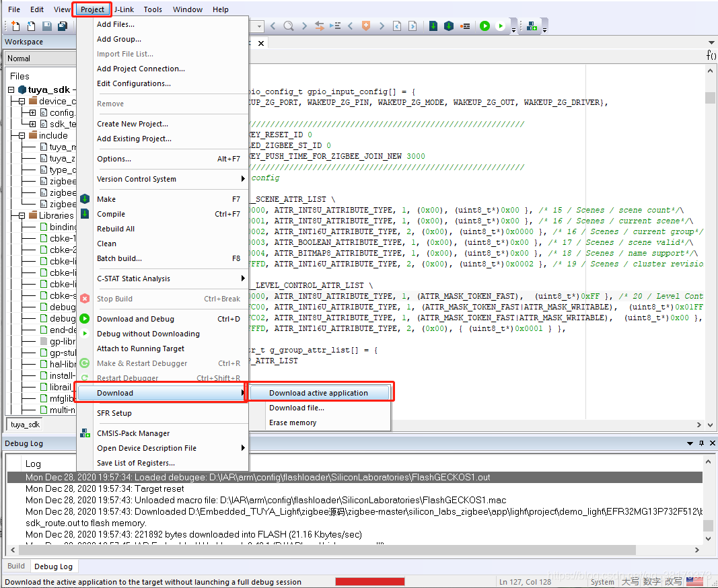Open the editor tab list dropdown arrow
The width and height of the screenshot is (718, 588).
coord(711,42)
